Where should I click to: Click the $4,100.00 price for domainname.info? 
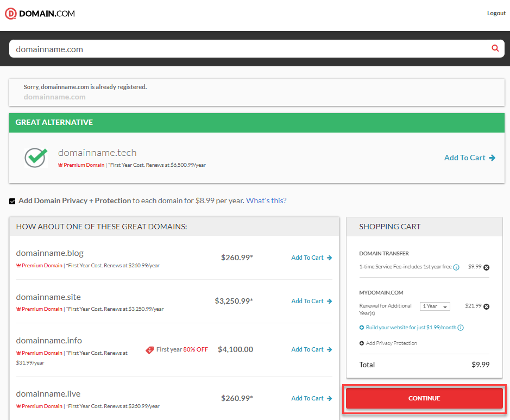click(x=235, y=349)
